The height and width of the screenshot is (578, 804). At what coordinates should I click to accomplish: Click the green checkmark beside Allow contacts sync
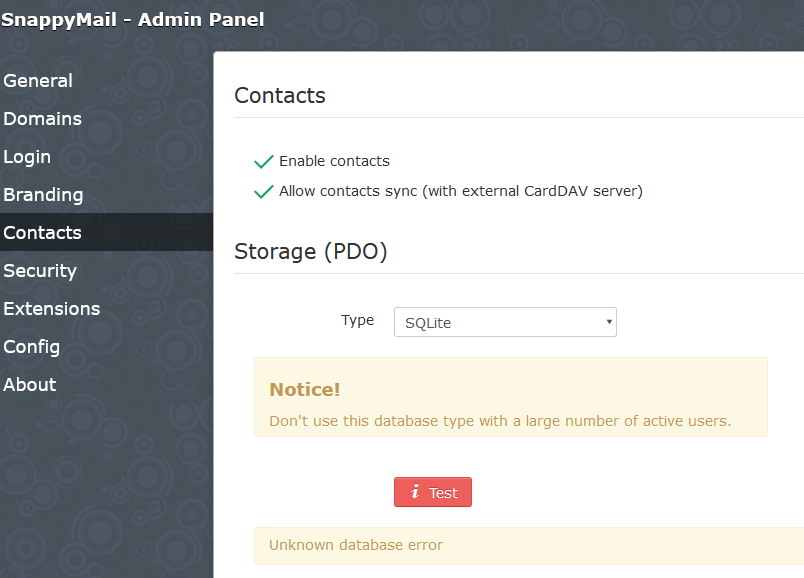tap(264, 190)
